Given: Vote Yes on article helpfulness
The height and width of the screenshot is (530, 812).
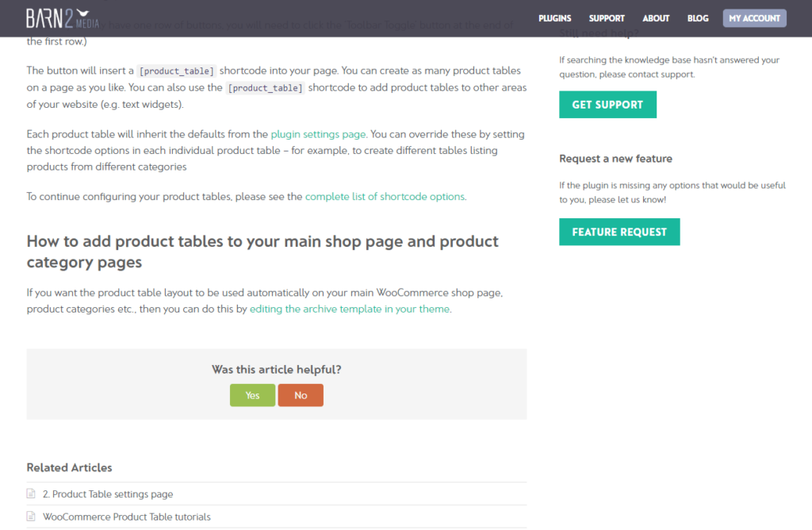Looking at the screenshot, I should click(252, 395).
